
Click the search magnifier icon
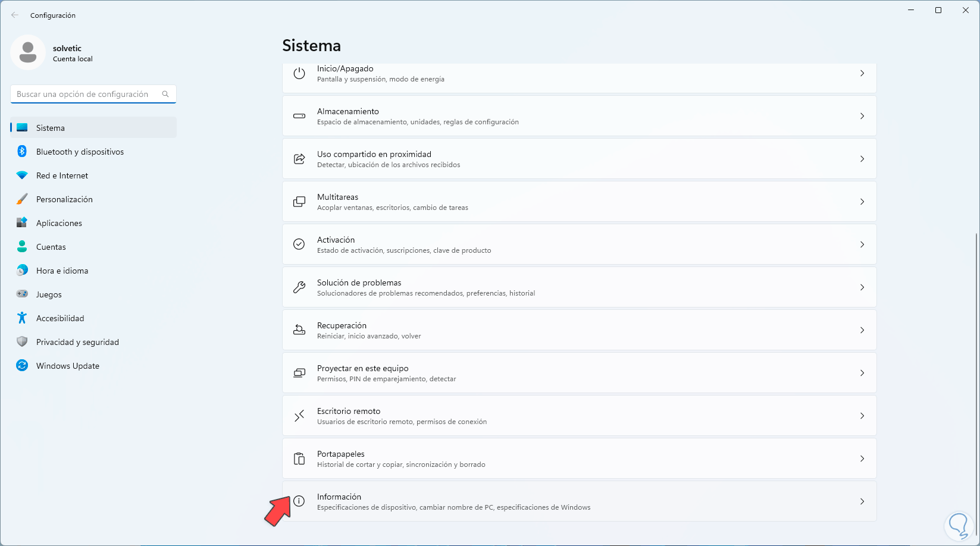tap(165, 94)
